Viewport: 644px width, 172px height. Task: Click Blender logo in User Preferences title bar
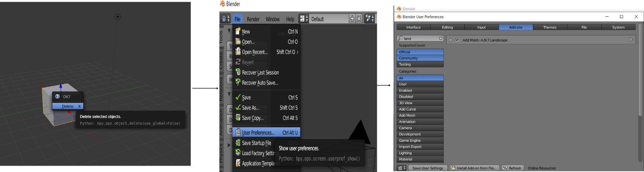coord(399,17)
